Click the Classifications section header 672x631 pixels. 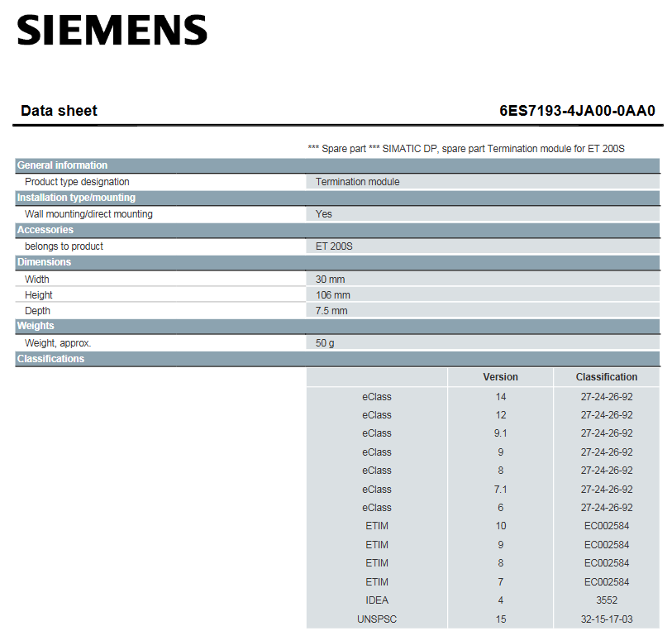pos(50,359)
